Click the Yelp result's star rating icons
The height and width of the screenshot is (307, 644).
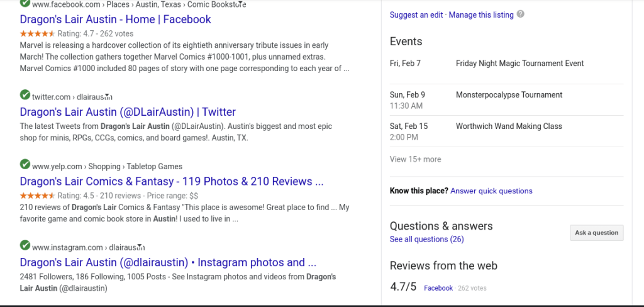37,196
